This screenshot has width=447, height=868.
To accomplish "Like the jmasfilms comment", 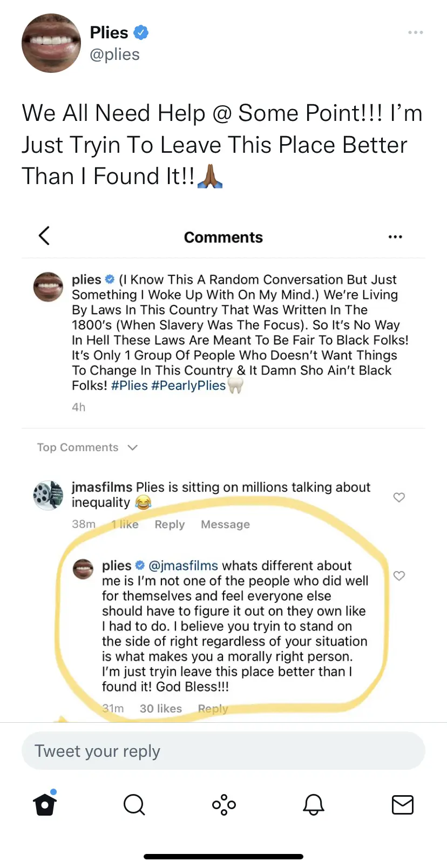I will [x=399, y=497].
